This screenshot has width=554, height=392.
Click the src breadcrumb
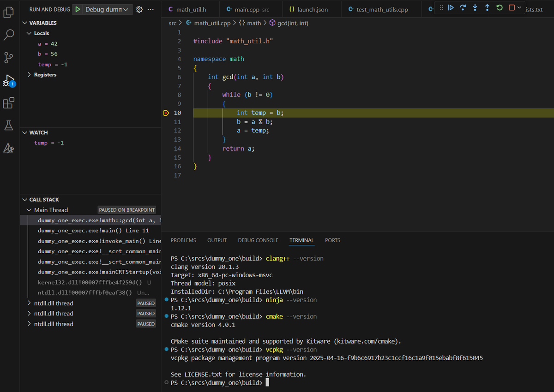pyautogui.click(x=173, y=23)
